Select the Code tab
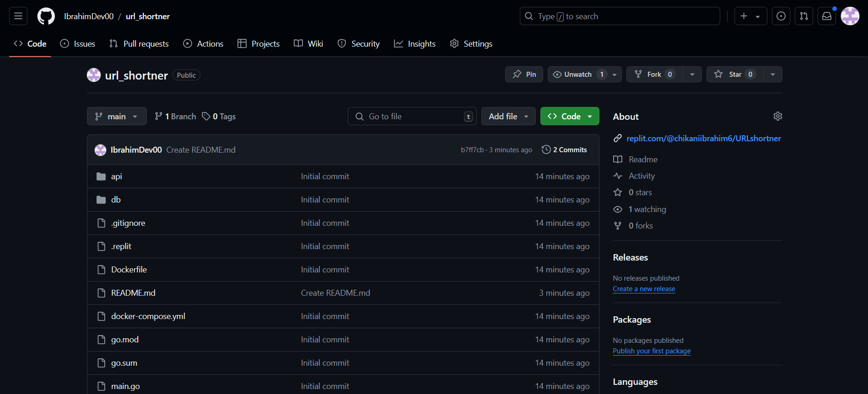This screenshot has height=394, width=868. tap(30, 44)
